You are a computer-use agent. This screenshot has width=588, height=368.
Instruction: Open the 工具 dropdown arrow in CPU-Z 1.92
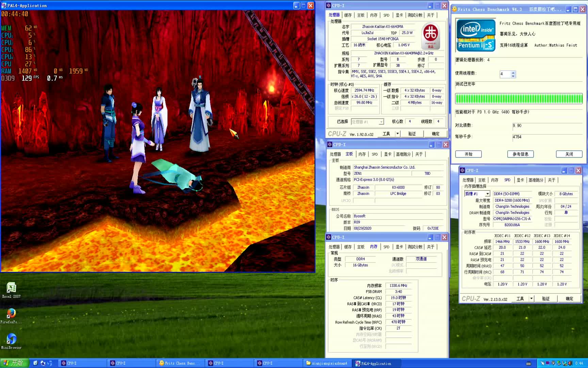[397, 134]
